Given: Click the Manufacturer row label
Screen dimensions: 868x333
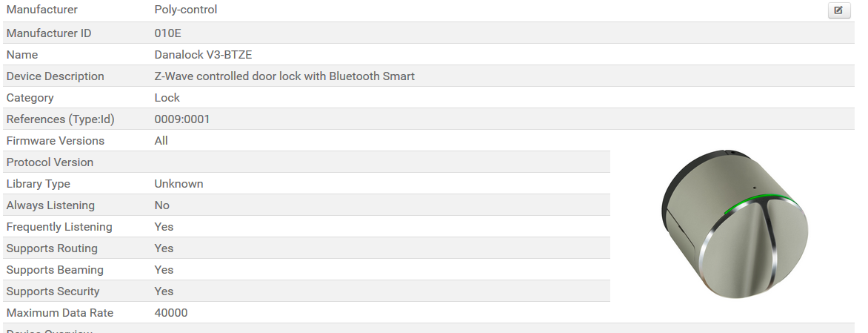Looking at the screenshot, I should coord(41,10).
